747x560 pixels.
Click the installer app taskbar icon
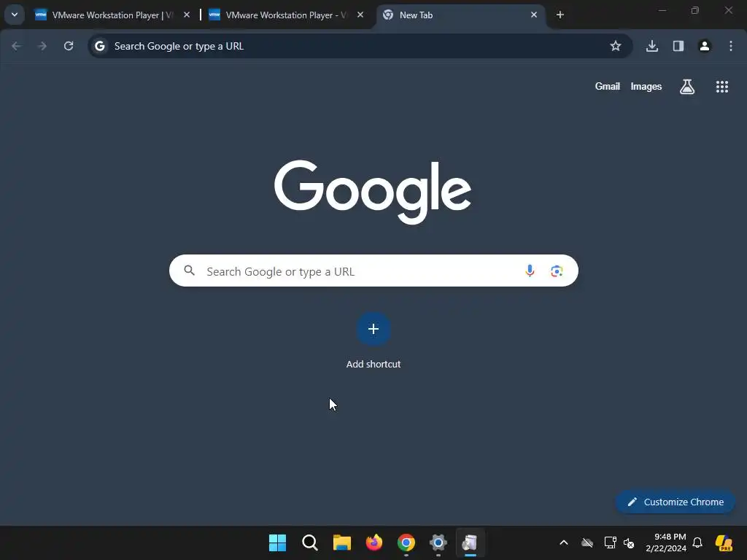[471, 542]
